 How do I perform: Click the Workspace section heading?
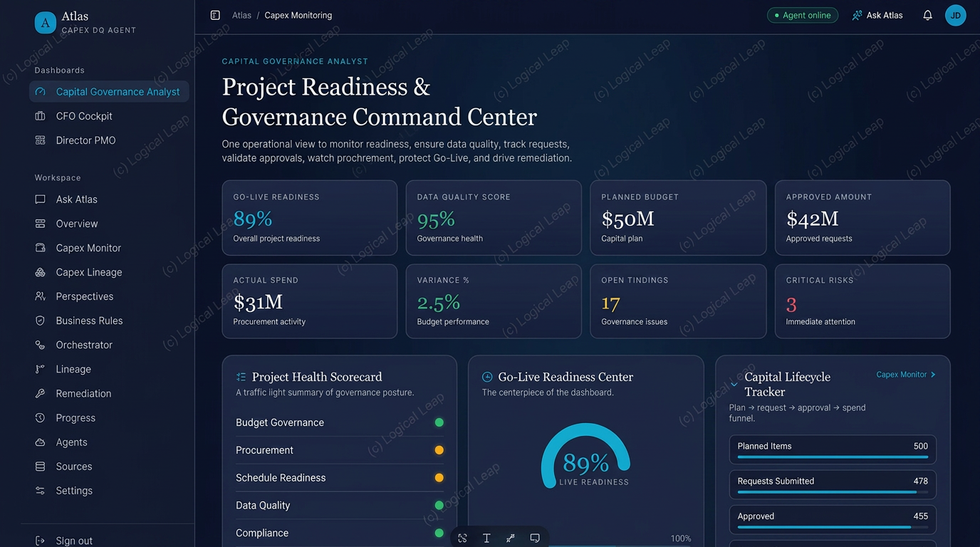[58, 178]
